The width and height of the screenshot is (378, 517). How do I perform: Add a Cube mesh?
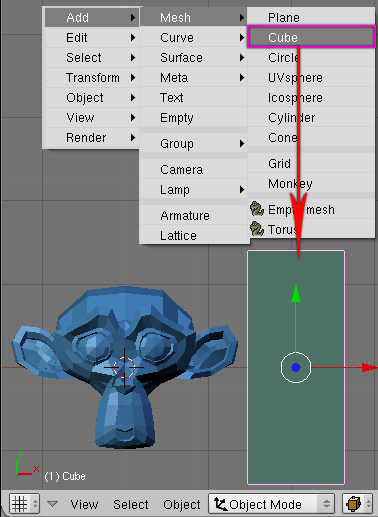tap(311, 37)
